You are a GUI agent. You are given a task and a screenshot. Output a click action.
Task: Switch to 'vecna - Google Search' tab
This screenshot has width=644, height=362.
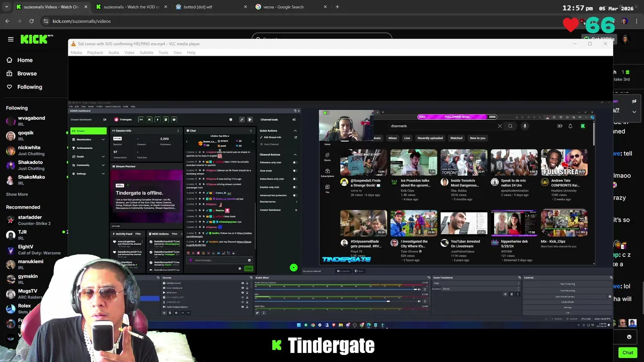[291, 7]
